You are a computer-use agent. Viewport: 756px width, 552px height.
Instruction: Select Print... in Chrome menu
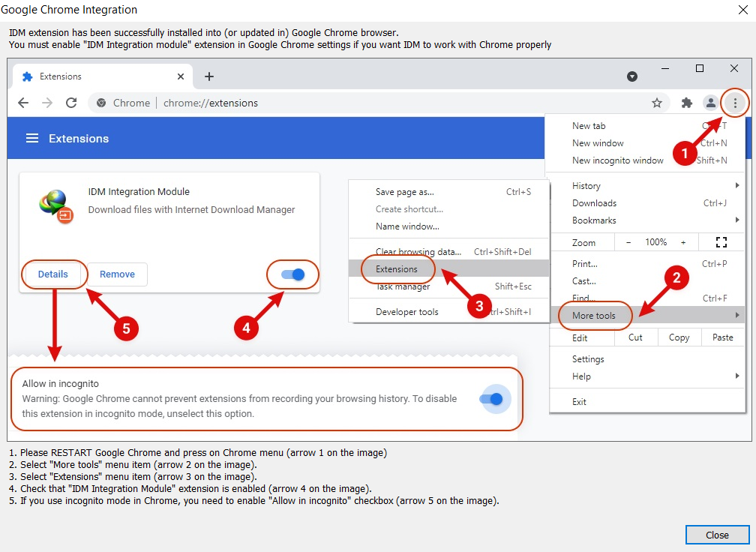click(647, 264)
